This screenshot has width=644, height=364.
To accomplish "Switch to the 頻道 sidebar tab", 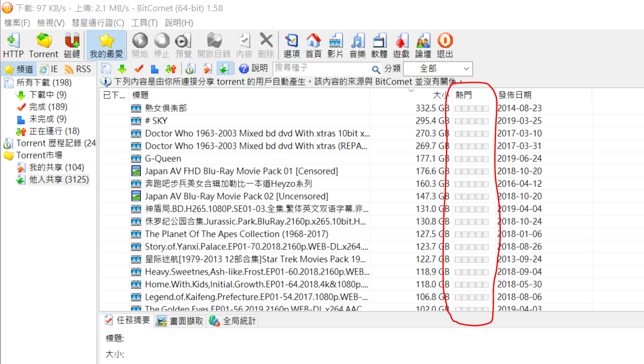I will pyautogui.click(x=19, y=69).
